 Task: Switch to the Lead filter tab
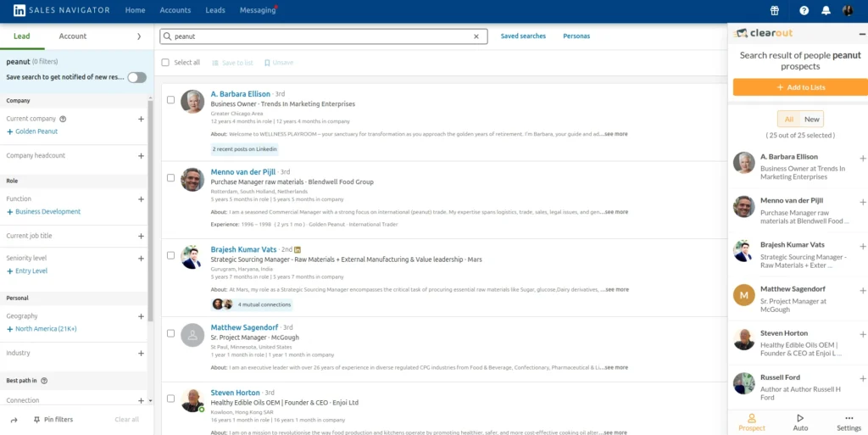21,36
